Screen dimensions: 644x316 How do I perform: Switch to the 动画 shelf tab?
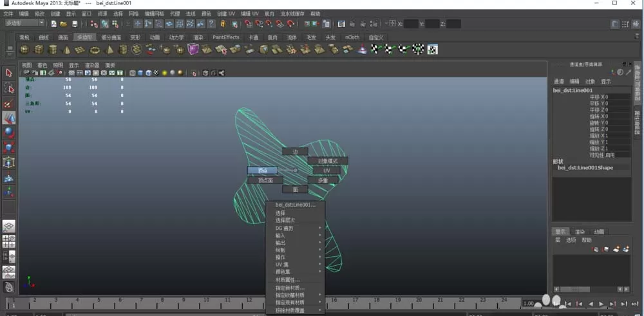click(x=155, y=37)
